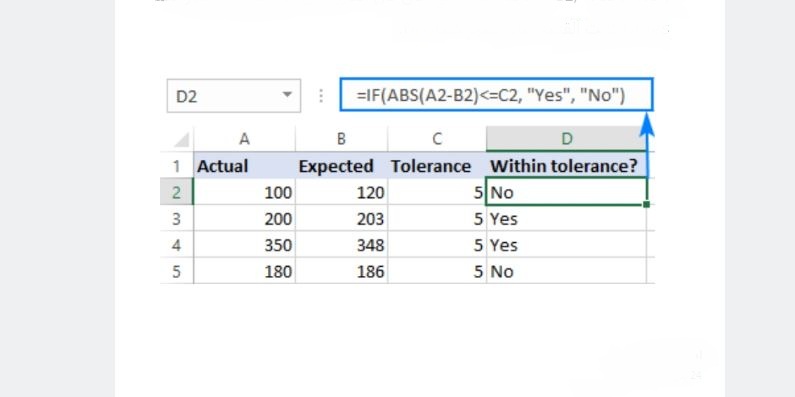795x397 pixels.
Task: Select column D header
Action: [566, 139]
